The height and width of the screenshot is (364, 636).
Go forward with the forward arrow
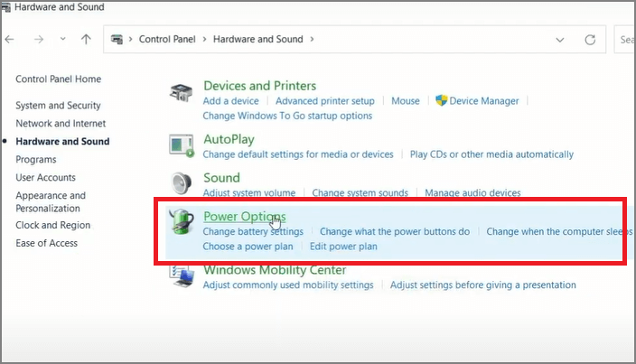coord(39,40)
